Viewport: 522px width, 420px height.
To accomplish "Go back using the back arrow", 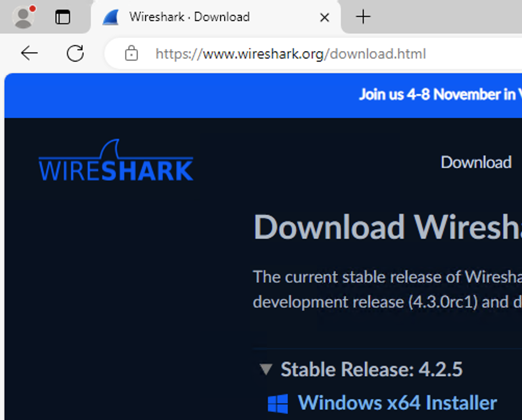I will [29, 53].
